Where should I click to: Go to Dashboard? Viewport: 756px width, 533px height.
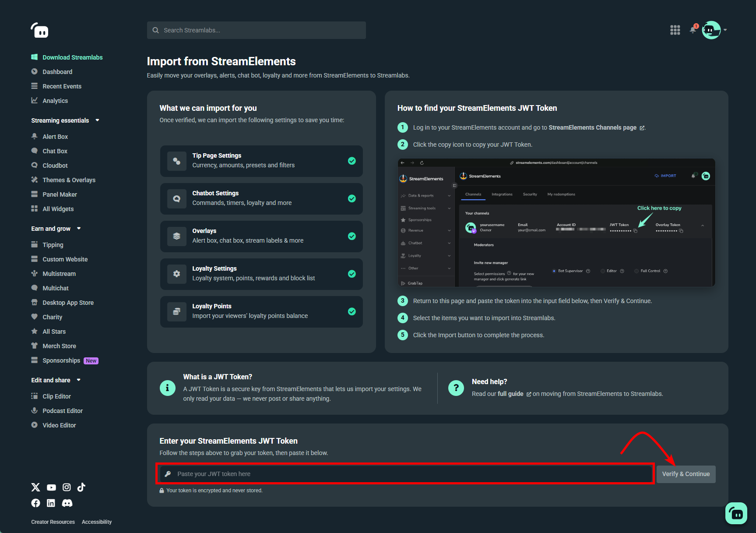click(52, 72)
